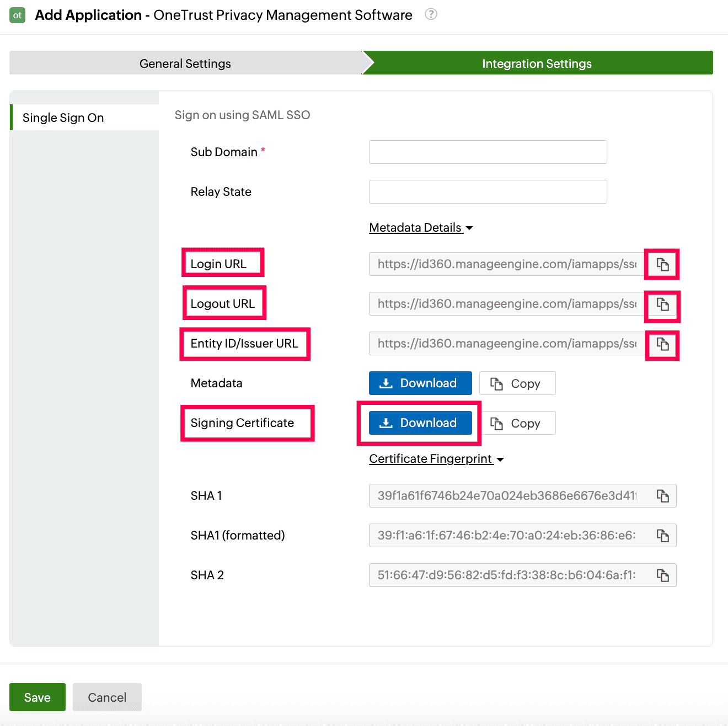The image size is (728, 726).
Task: Collapse the Certificate Fingerprint section
Action: [437, 458]
